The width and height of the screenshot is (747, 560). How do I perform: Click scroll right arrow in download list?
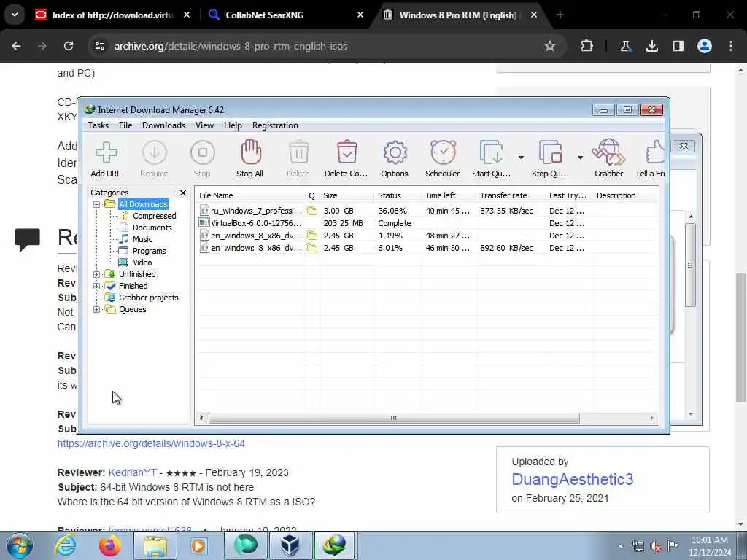pyautogui.click(x=651, y=418)
